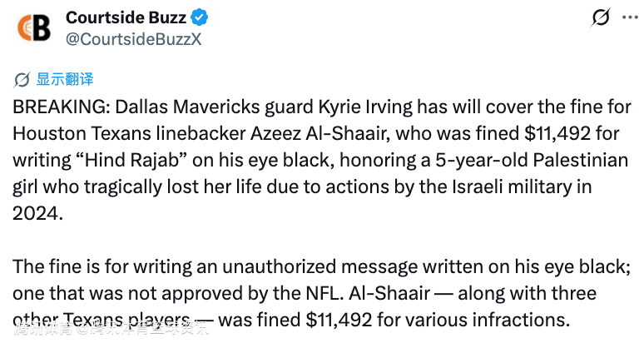
Task: Open the Grok icon at top right
Action: (x=601, y=17)
